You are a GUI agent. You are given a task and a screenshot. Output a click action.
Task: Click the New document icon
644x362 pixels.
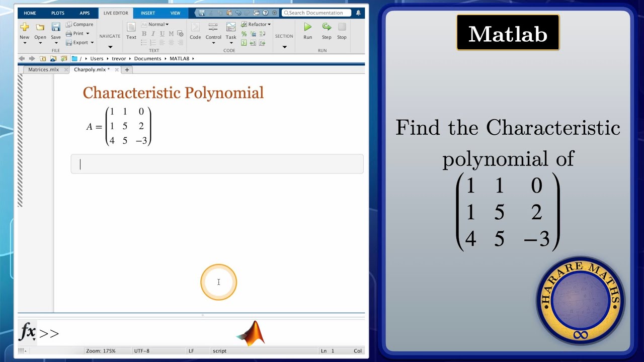(24, 27)
